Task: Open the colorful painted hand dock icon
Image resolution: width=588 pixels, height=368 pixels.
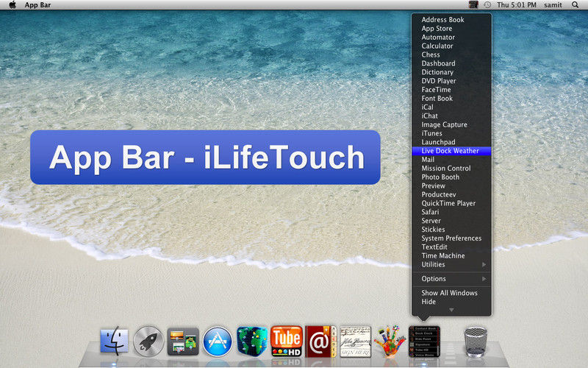Action: 390,341
